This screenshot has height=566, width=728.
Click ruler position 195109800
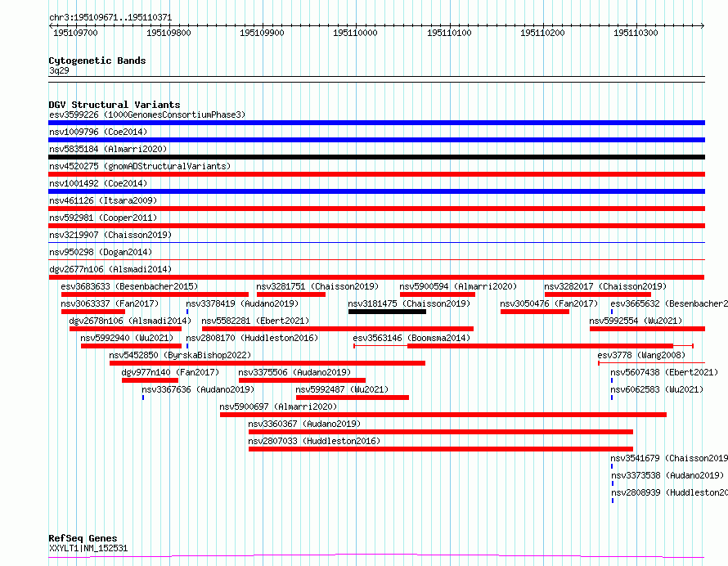[169, 33]
